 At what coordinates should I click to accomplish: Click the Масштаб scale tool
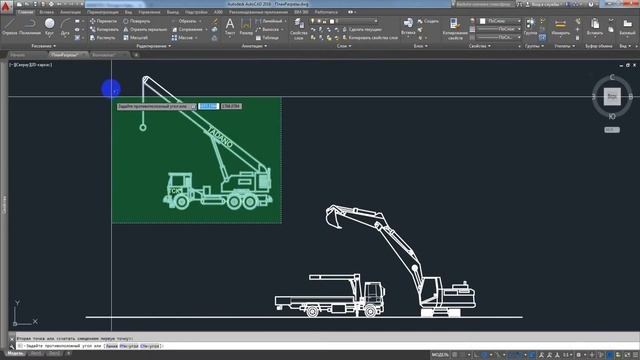point(136,38)
